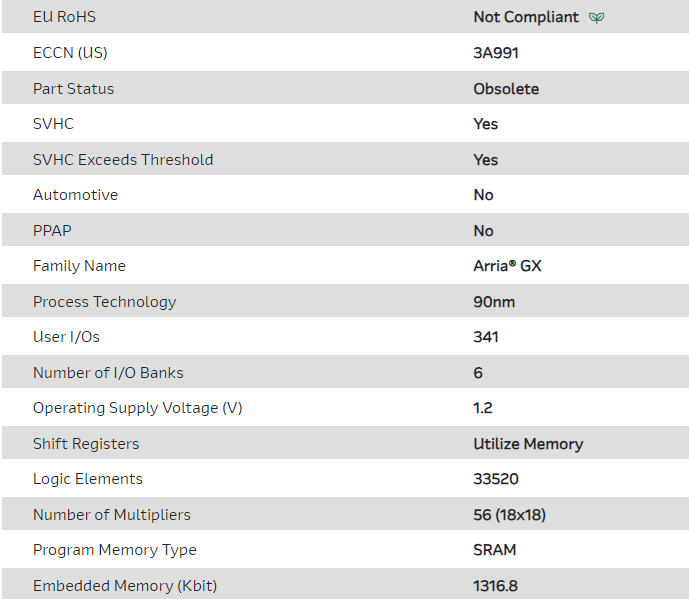Click the SVHC Exceeds Threshold label

pos(123,160)
